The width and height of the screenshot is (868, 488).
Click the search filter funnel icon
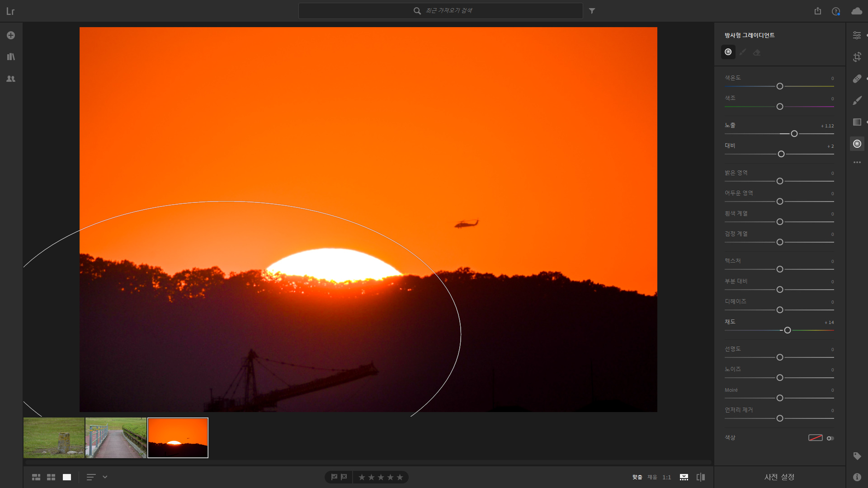coord(592,11)
